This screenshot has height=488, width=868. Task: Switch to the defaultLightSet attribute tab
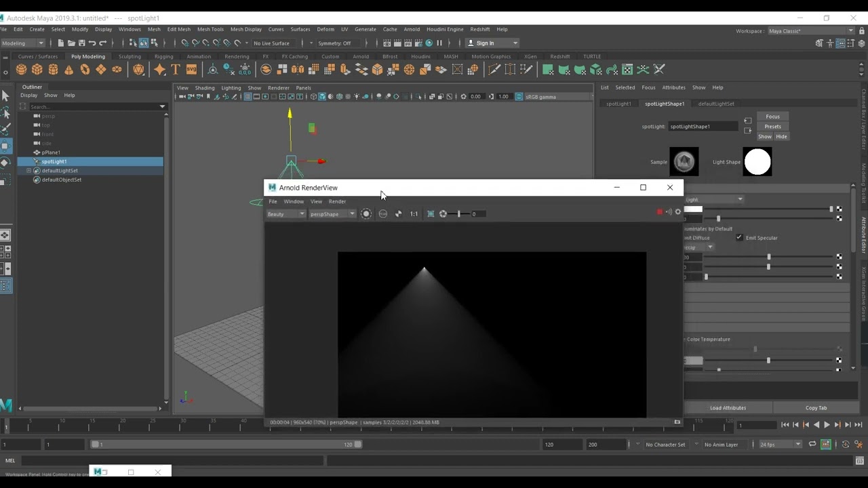click(x=716, y=104)
